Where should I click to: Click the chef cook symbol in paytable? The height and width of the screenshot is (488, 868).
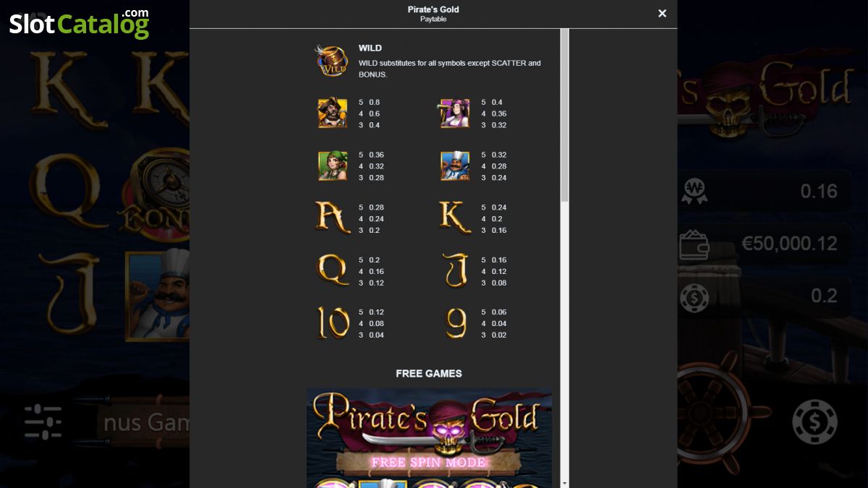455,166
